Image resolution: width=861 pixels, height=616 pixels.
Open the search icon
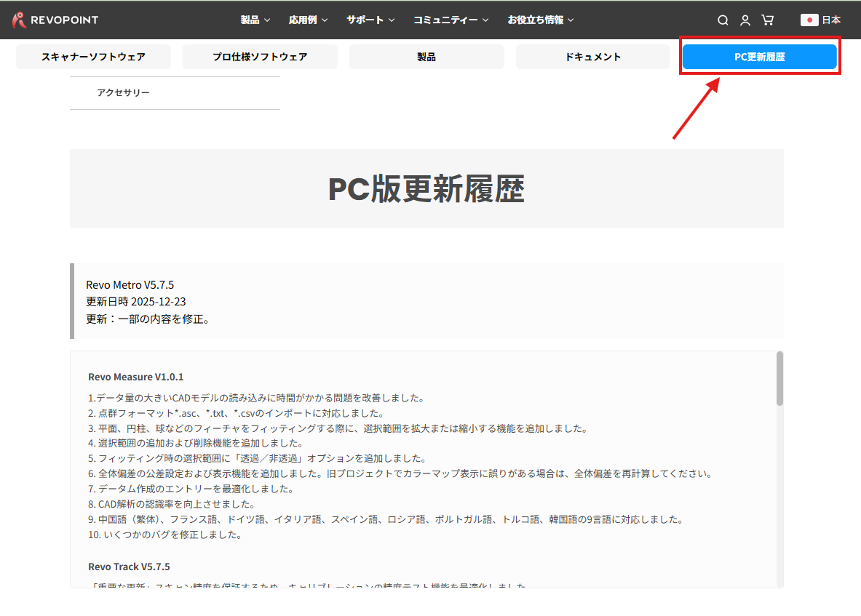[x=722, y=20]
